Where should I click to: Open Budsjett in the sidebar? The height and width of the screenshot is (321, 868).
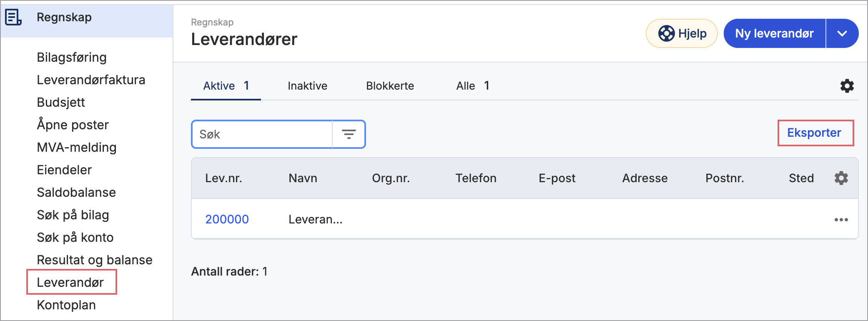[x=61, y=102]
